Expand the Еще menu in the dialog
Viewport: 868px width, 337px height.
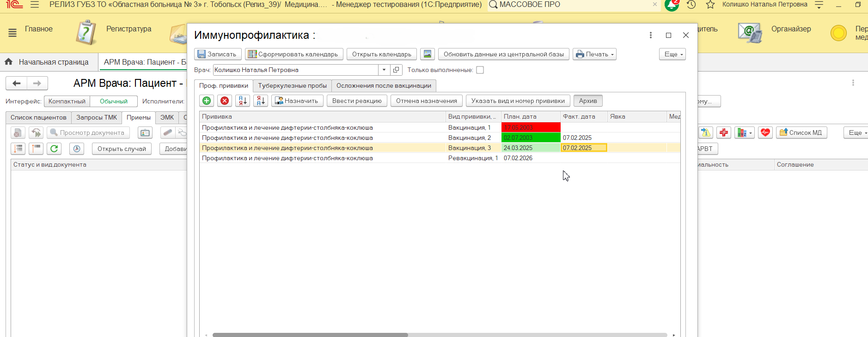672,54
